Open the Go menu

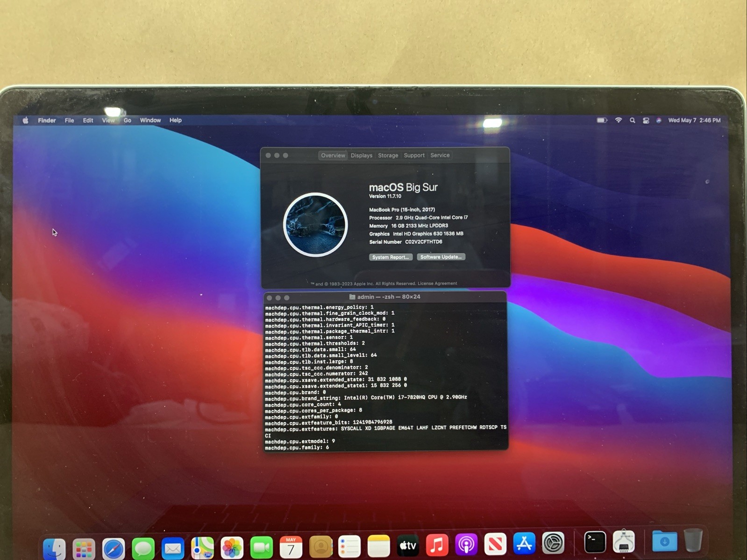click(x=128, y=121)
